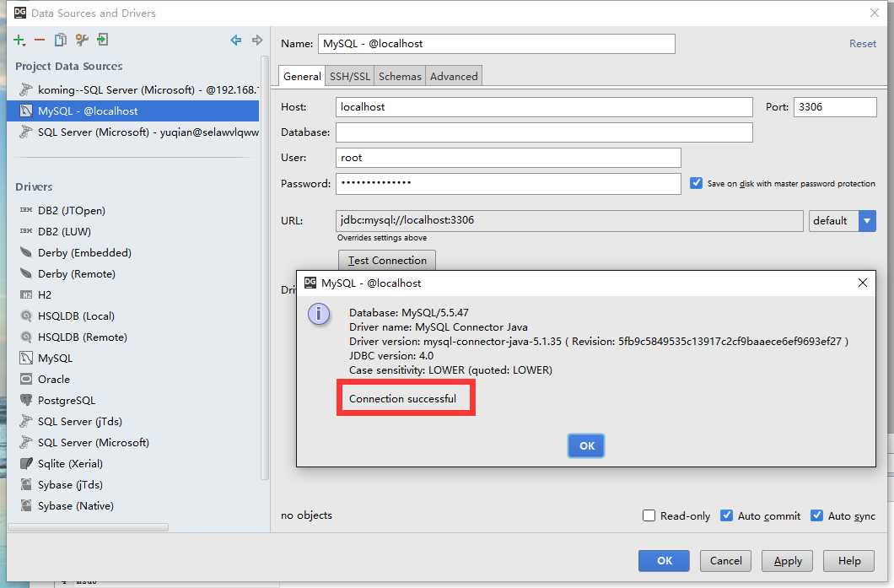Click the Help button
The width and height of the screenshot is (894, 588).
(x=849, y=561)
